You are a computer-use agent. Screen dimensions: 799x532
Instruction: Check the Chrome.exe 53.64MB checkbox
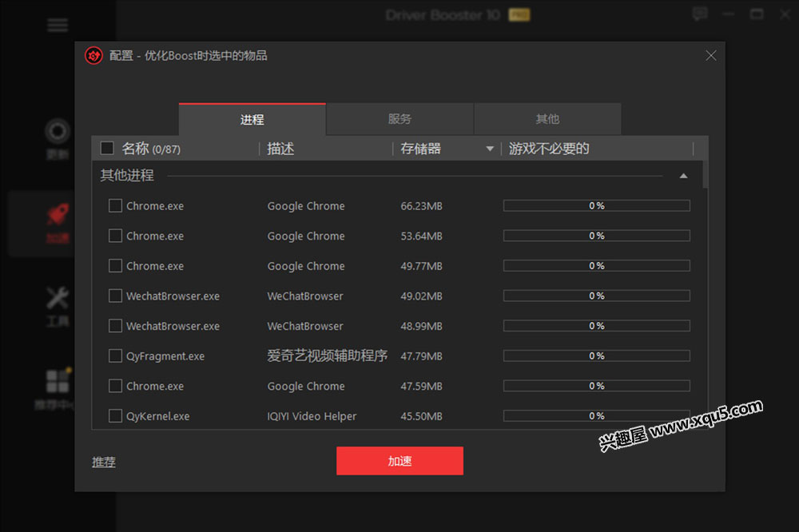[115, 236]
